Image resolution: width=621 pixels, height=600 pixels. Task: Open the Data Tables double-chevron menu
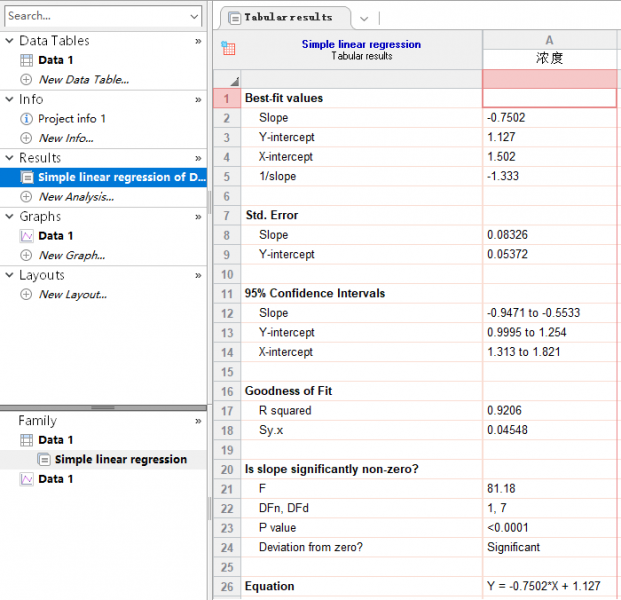[x=198, y=41]
